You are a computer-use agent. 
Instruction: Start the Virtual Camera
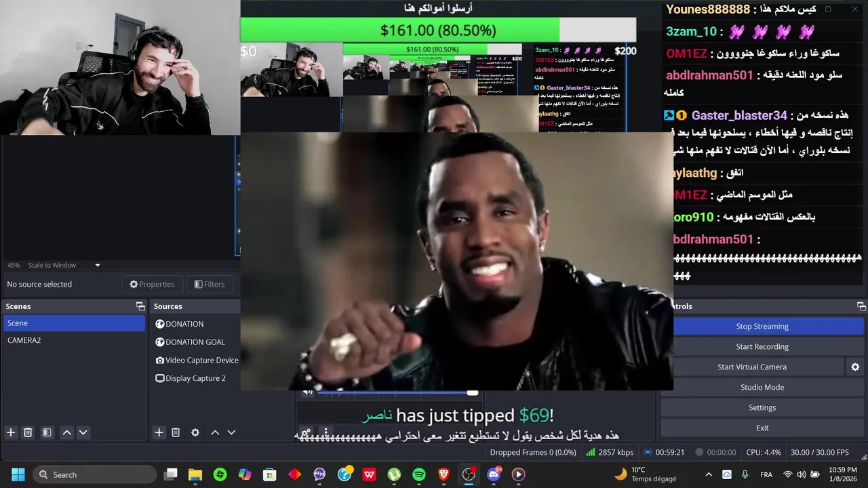752,367
